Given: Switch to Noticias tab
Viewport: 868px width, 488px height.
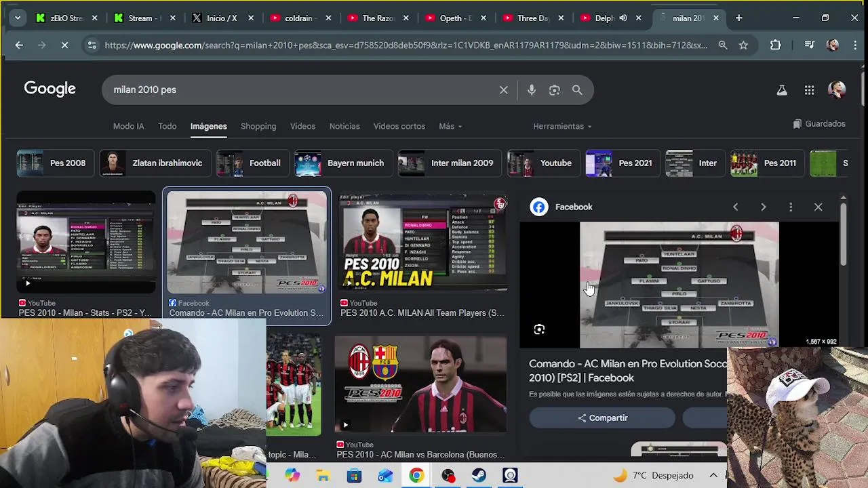Looking at the screenshot, I should pos(344,126).
